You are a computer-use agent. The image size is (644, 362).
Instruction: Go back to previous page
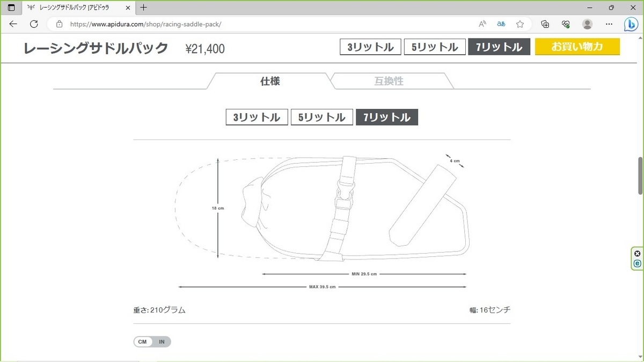13,24
